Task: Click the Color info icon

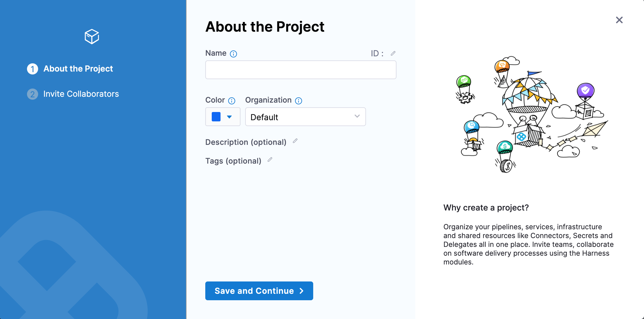Action: coord(232,101)
